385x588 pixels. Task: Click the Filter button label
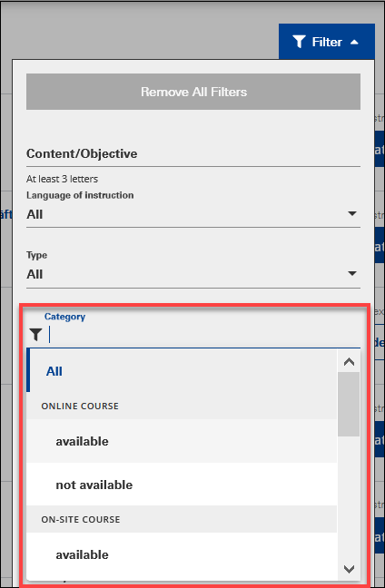click(327, 42)
